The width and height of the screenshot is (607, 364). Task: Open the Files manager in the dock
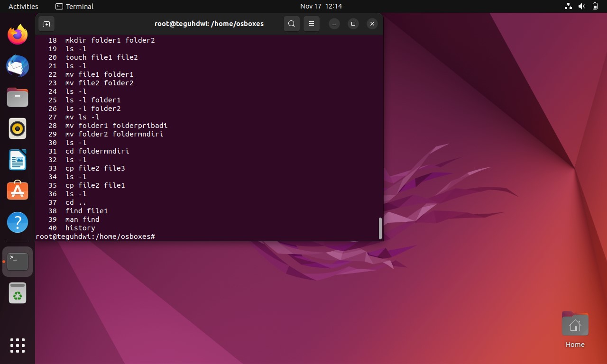point(18,97)
